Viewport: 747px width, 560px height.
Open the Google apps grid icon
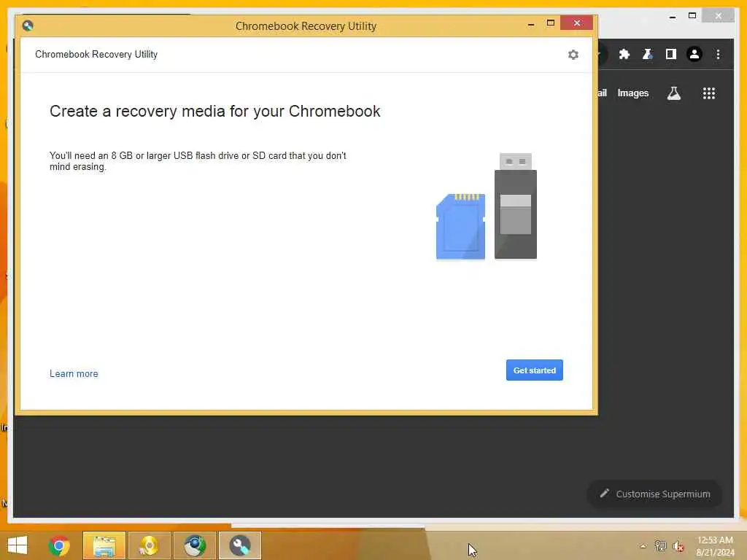[709, 93]
